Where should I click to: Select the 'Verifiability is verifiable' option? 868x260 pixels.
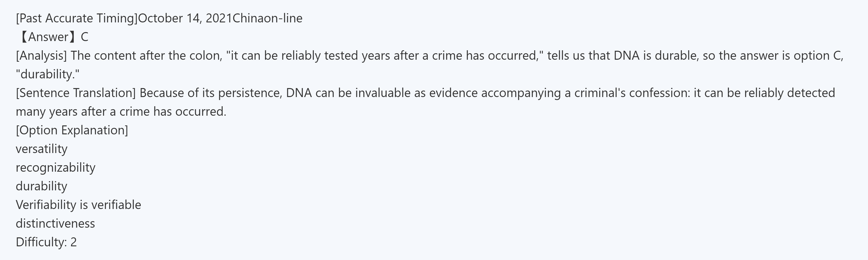(x=78, y=205)
